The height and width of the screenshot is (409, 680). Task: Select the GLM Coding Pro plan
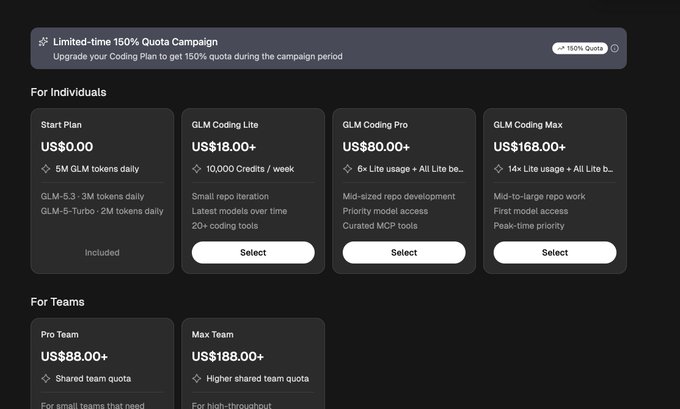(x=404, y=252)
